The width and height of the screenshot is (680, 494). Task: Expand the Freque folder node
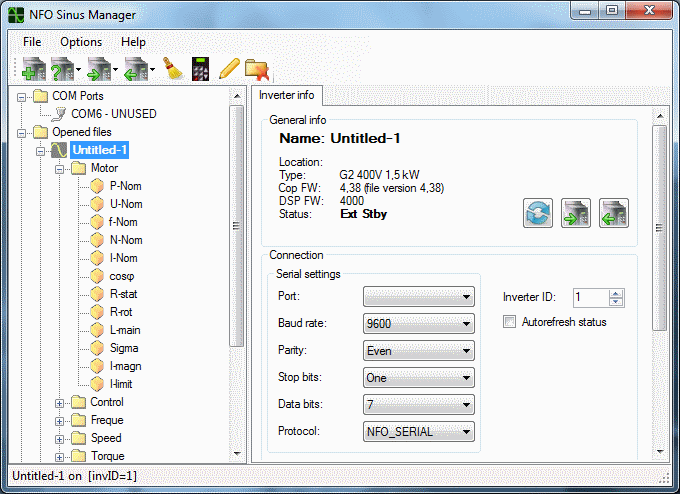[x=59, y=421]
